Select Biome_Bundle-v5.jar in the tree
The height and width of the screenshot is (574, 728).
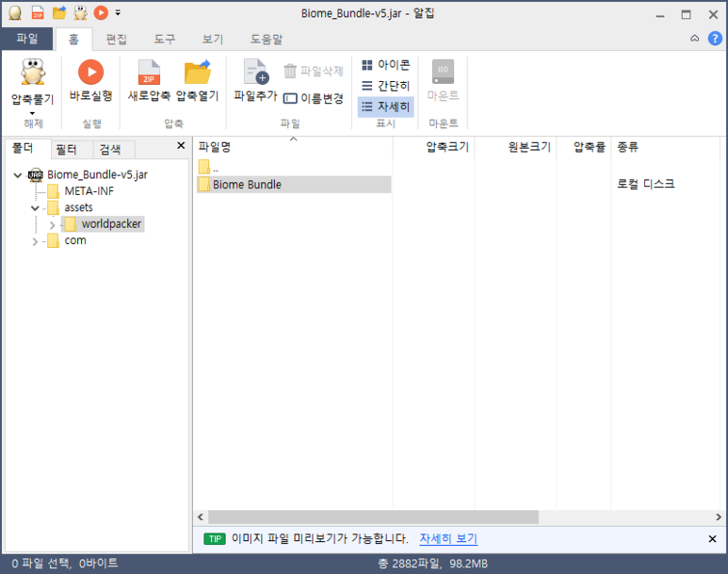point(97,174)
